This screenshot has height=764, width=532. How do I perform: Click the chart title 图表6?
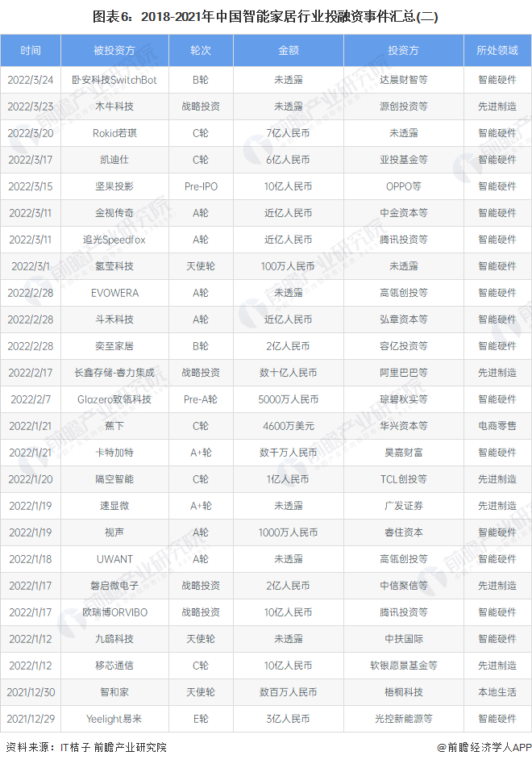coord(265,17)
